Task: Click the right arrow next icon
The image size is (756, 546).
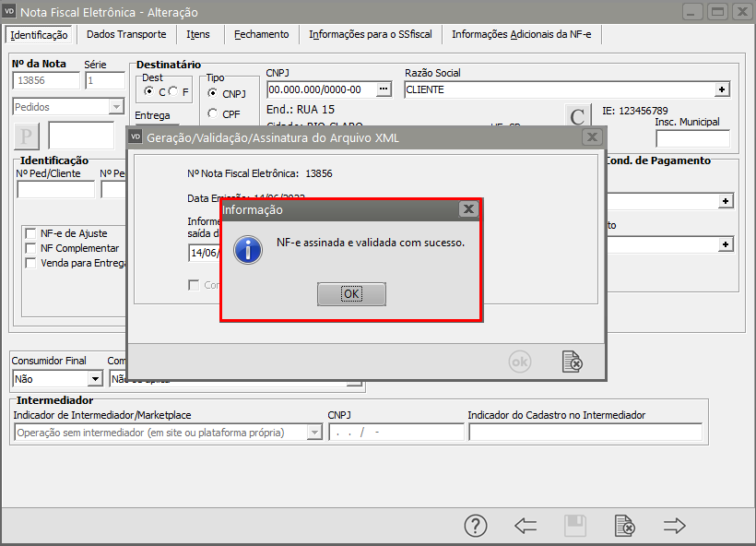Action: [x=674, y=526]
